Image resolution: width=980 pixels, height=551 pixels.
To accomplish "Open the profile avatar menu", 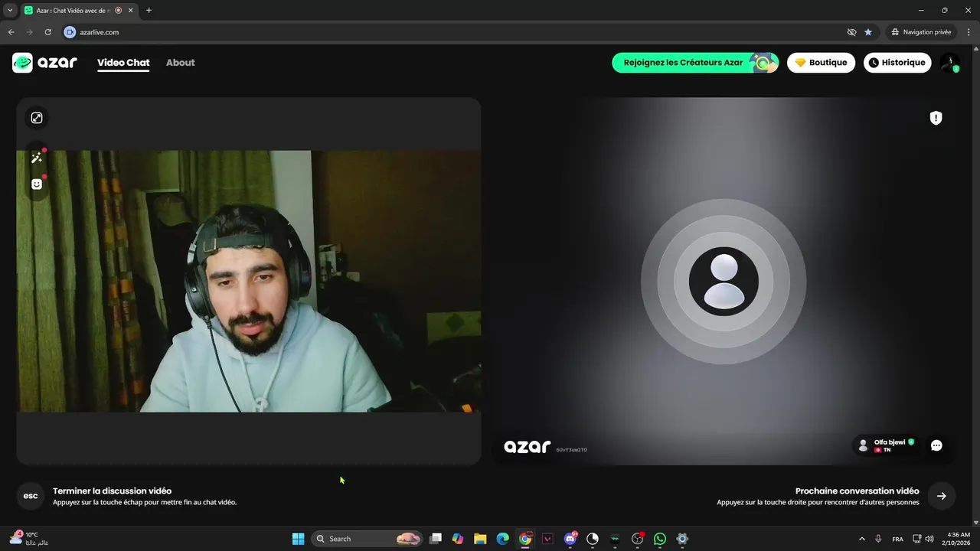I will coord(950,63).
